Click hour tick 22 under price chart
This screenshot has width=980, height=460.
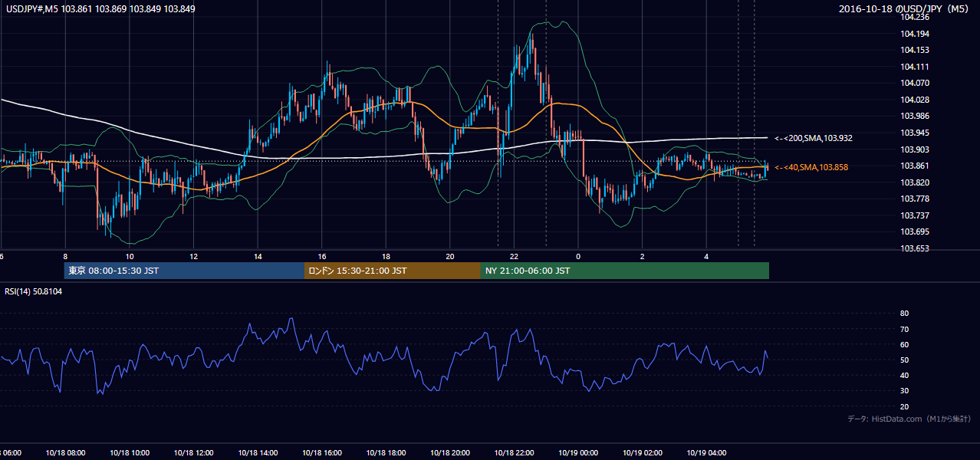click(x=514, y=257)
